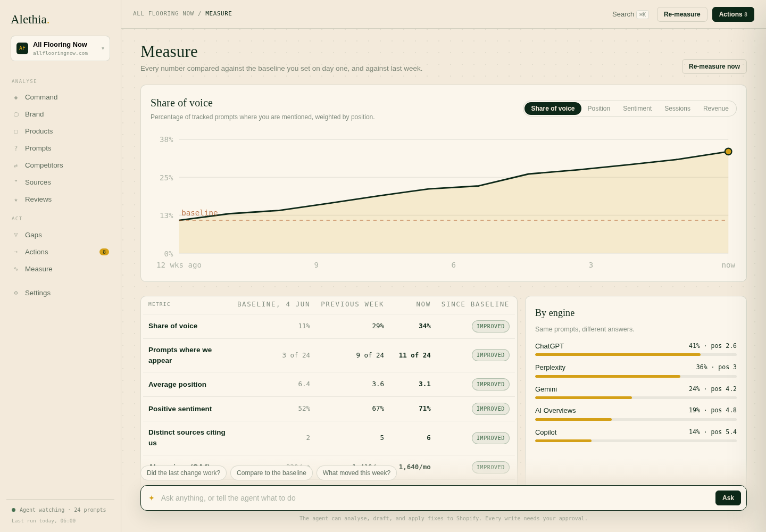The width and height of the screenshot is (766, 532).
Task: Switch chart to Position view
Action: click(x=599, y=109)
